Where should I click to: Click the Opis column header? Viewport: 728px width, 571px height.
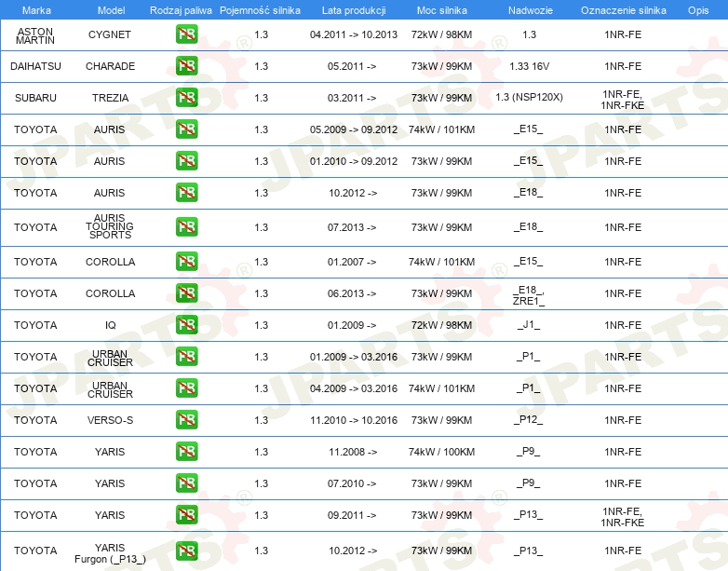[x=698, y=10]
